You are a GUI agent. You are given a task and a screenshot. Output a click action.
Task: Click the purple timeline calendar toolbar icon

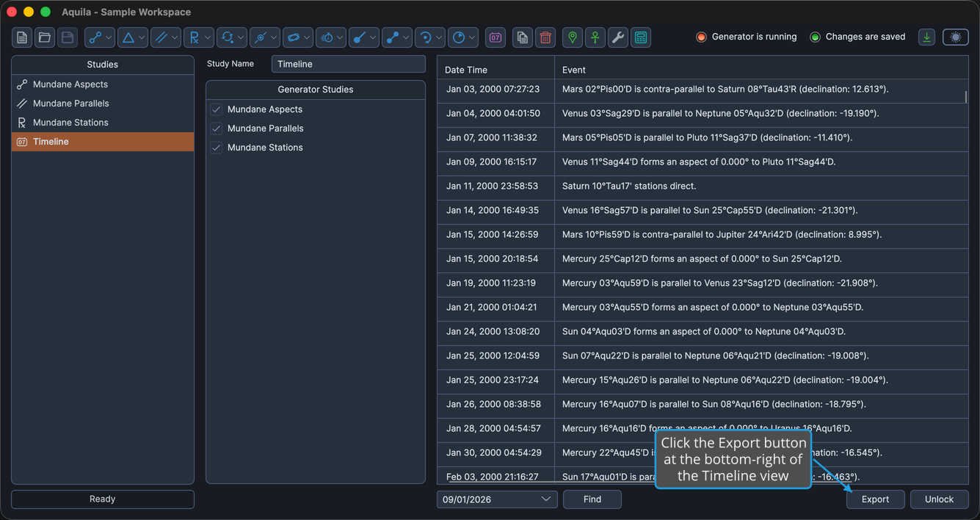tap(496, 37)
